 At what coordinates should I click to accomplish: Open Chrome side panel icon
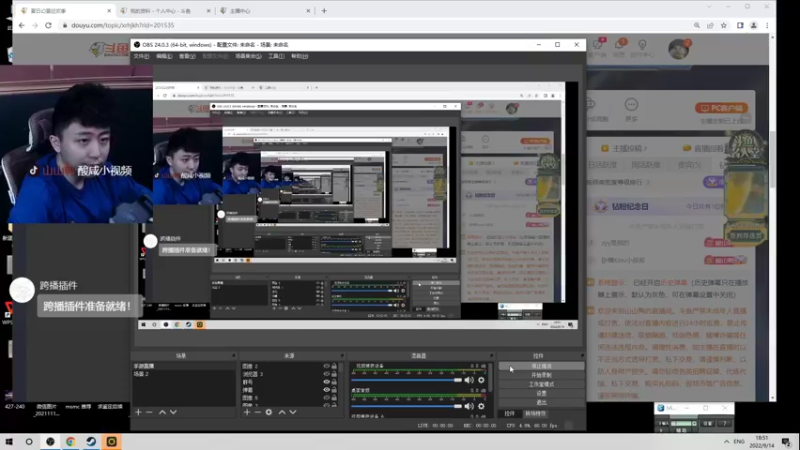(x=740, y=25)
